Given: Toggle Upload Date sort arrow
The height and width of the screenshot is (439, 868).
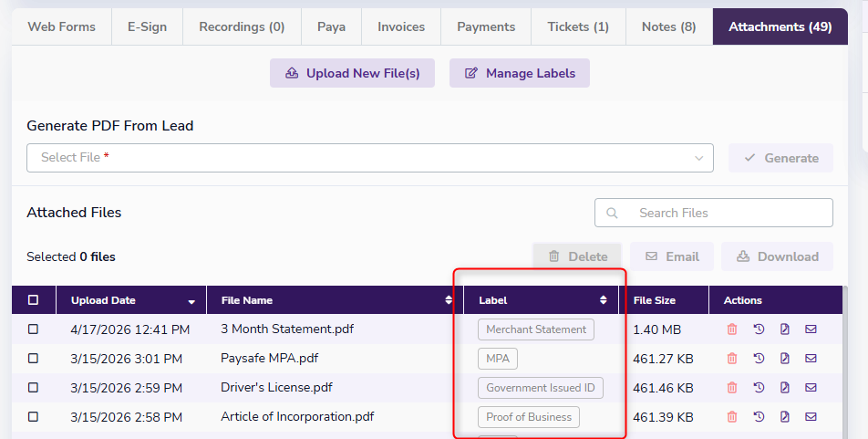Looking at the screenshot, I should pyautogui.click(x=191, y=302).
